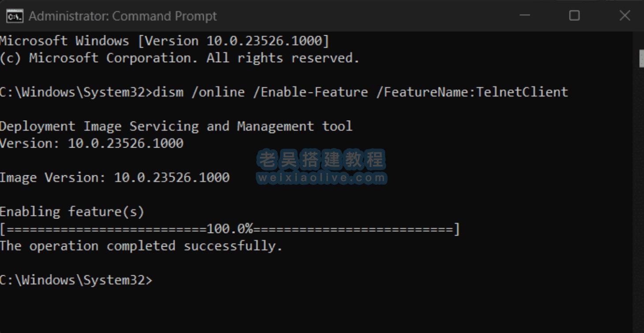Click the minimize window icon
This screenshot has height=333, width=644.
point(525,15)
